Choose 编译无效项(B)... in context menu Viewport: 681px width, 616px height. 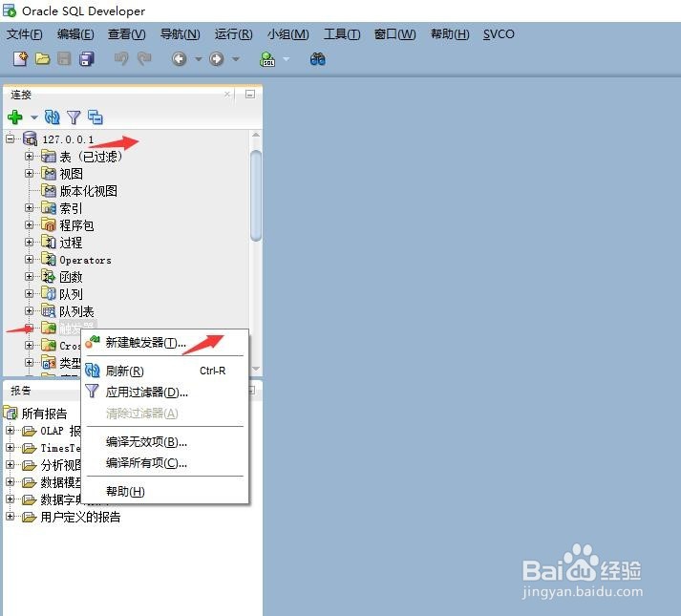click(x=165, y=442)
